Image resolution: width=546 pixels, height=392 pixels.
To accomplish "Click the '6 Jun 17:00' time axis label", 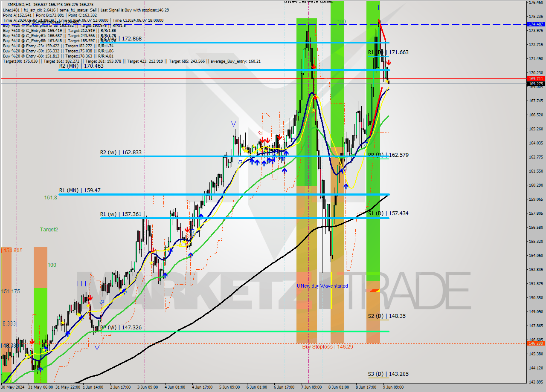I will click(285, 387).
